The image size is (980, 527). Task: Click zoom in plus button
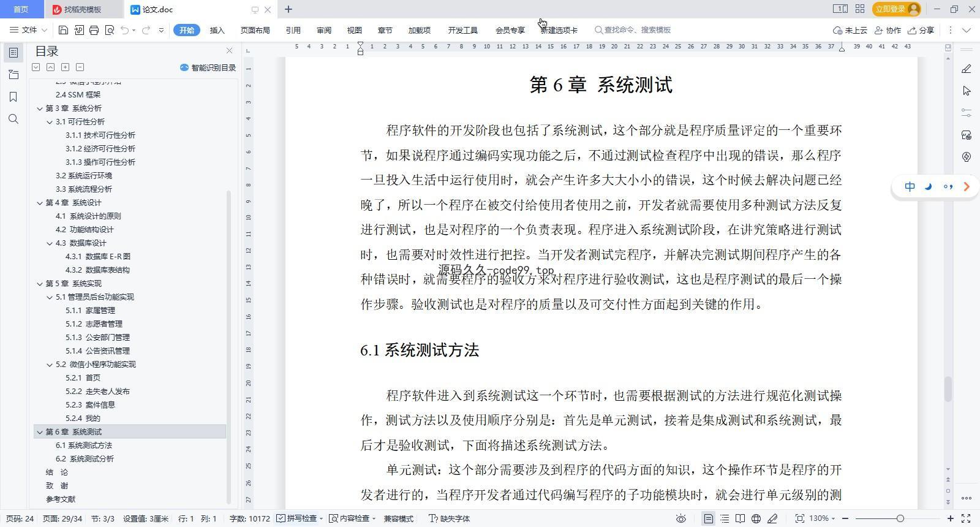coord(951,518)
